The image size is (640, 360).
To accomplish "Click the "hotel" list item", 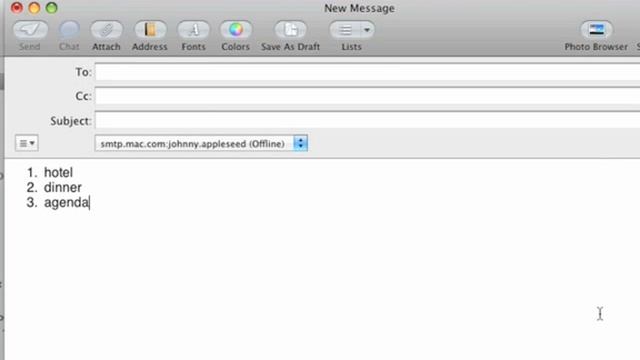I will [58, 173].
